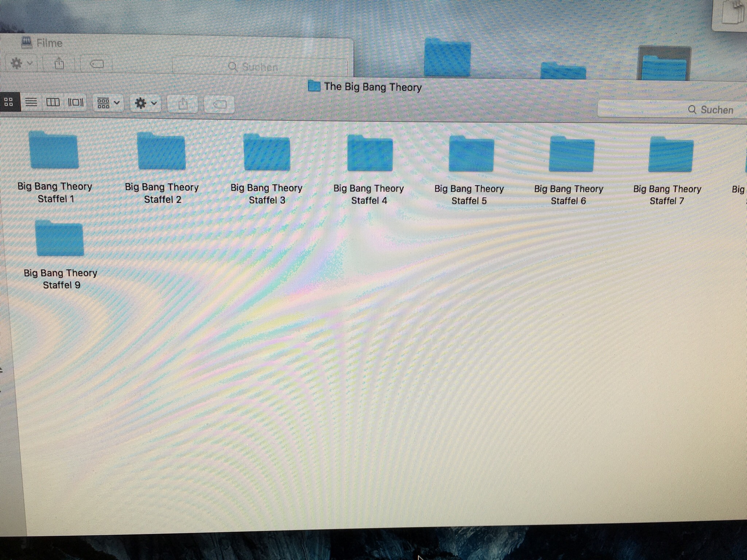Select the Big Bang Theory Staffel 3 folder icon
747x560 pixels.
(x=267, y=152)
